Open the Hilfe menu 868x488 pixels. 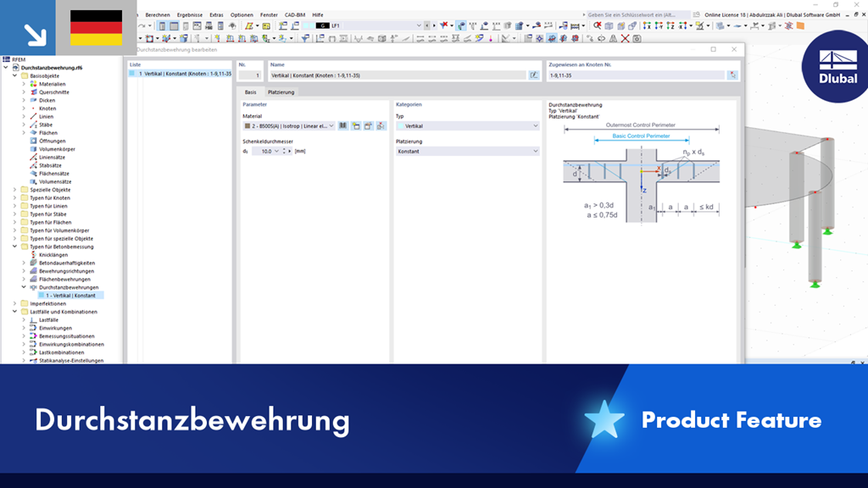318,15
